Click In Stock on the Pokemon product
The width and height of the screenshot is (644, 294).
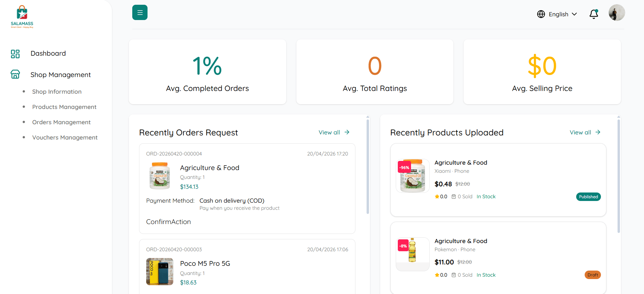(x=486, y=275)
